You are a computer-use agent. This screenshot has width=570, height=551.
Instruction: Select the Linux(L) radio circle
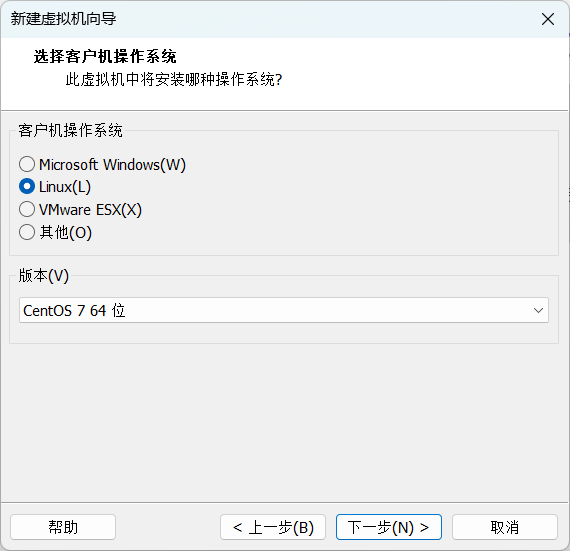pos(27,187)
